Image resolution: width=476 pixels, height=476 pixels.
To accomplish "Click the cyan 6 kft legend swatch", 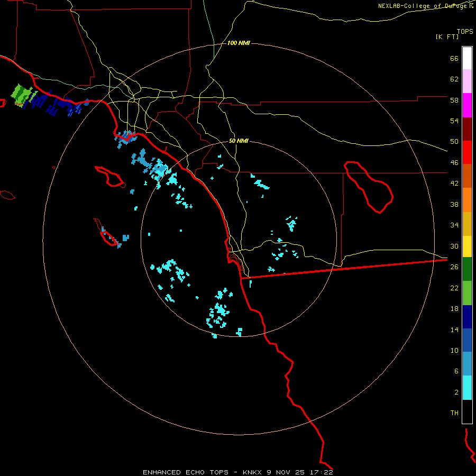I will coord(467,388).
